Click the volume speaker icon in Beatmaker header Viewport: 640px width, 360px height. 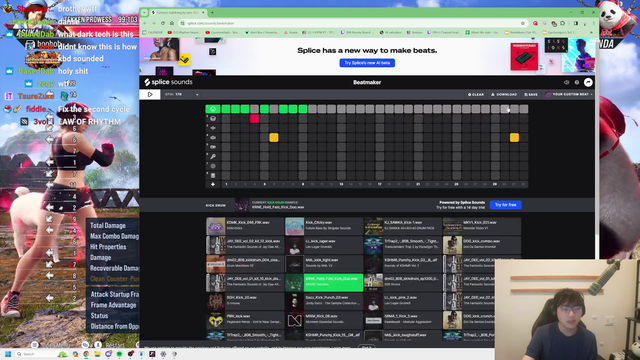pyautogui.click(x=566, y=82)
